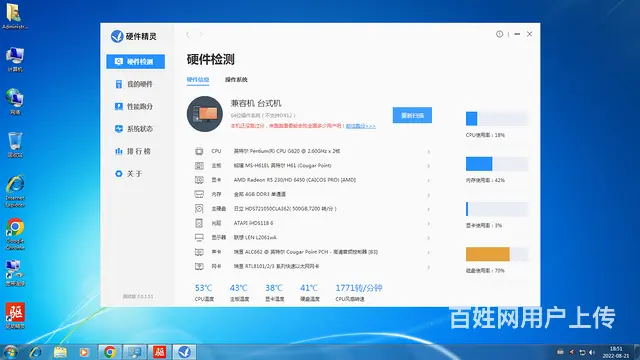Image resolution: width=640 pixels, height=360 pixels.
Task: Expand the AMD Radeon R5 230 row chevron
Action: [429, 180]
